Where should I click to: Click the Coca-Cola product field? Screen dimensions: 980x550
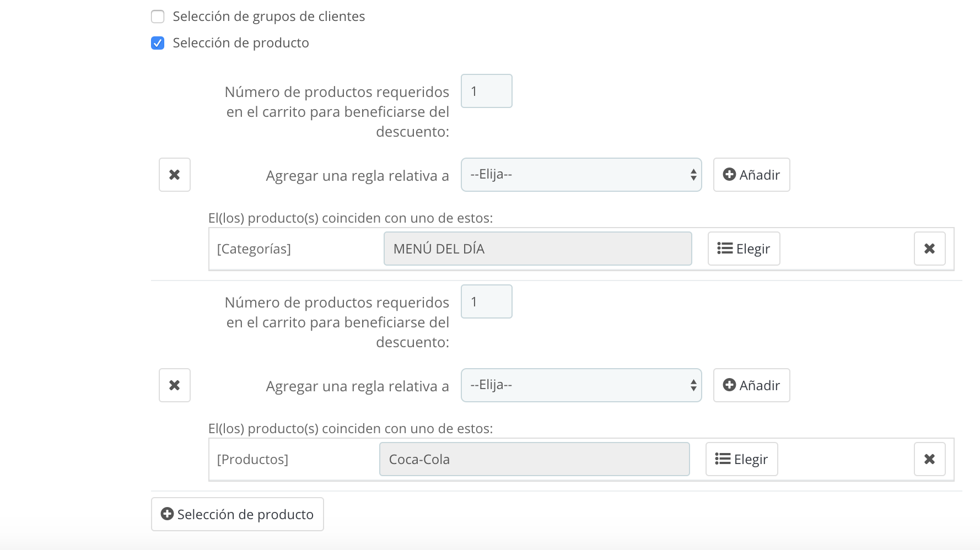pos(534,459)
